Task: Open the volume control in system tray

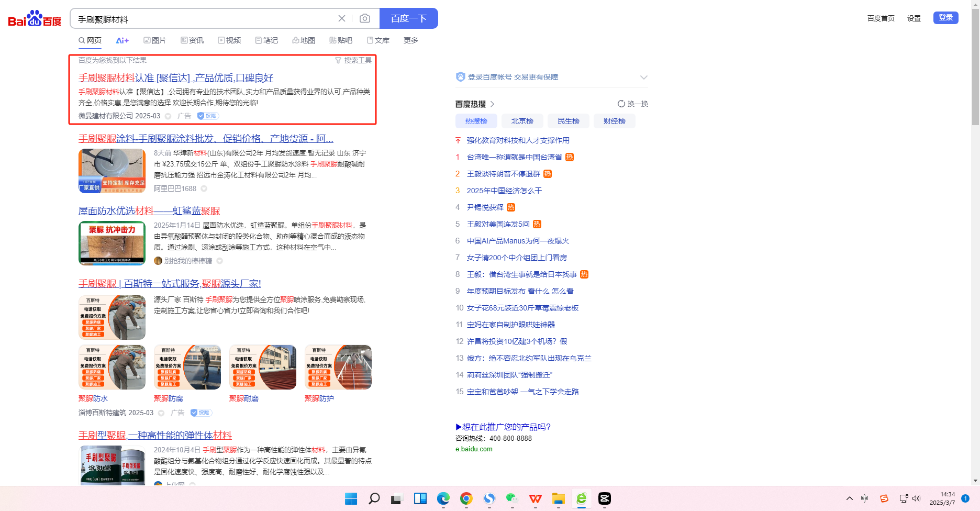Action: tap(916, 498)
